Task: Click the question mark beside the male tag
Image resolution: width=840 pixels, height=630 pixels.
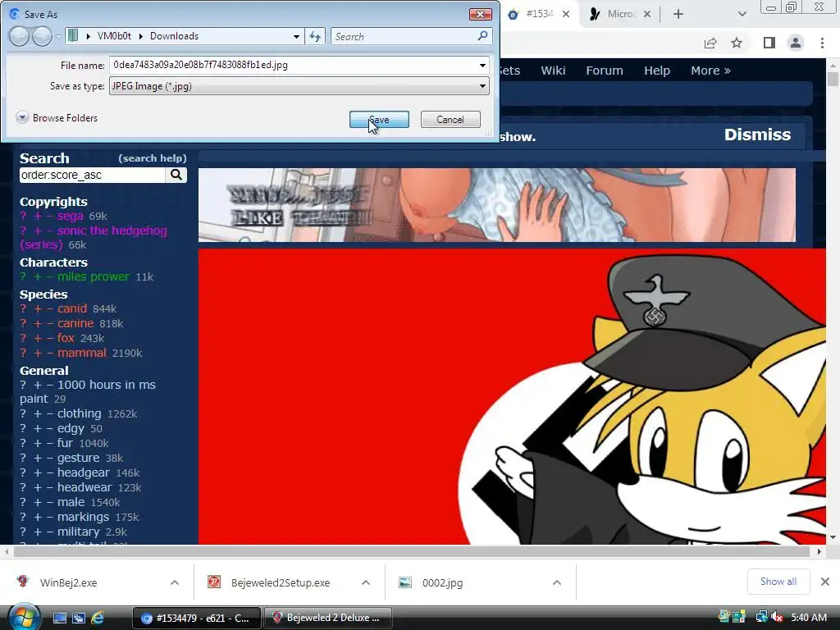Action: (23, 502)
